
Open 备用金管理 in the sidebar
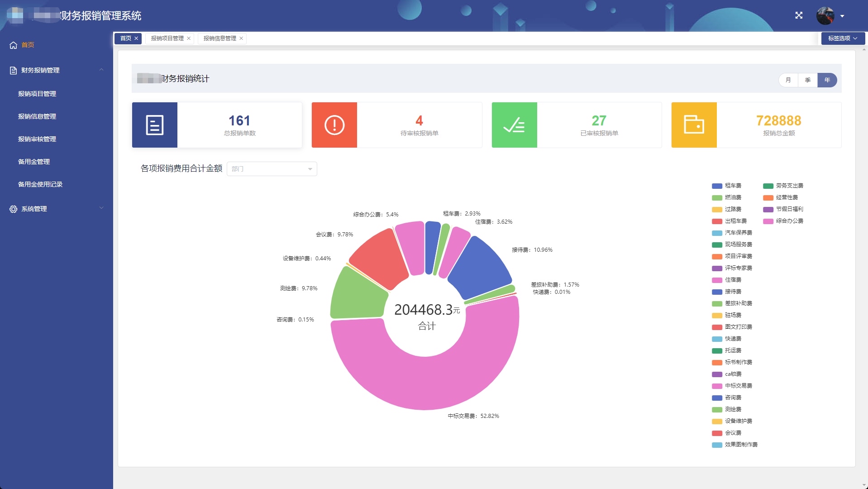34,162
